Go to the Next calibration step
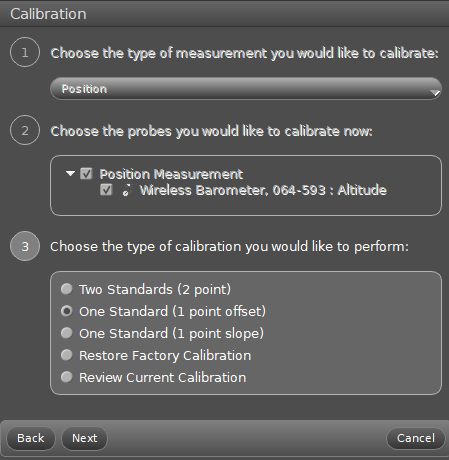This screenshot has height=460, width=449. click(x=85, y=438)
